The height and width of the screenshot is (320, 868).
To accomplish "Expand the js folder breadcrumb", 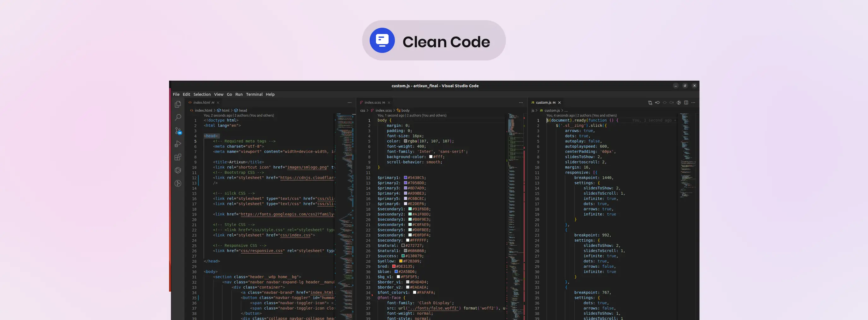I will pyautogui.click(x=533, y=110).
